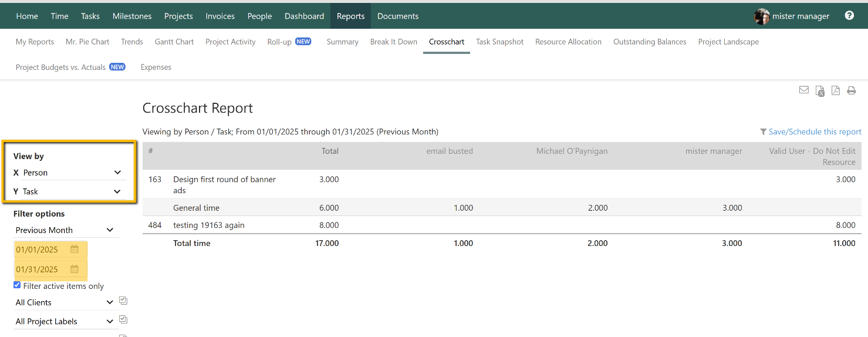Click the mister manager profile avatar
This screenshot has height=337, width=868.
pos(762,16)
